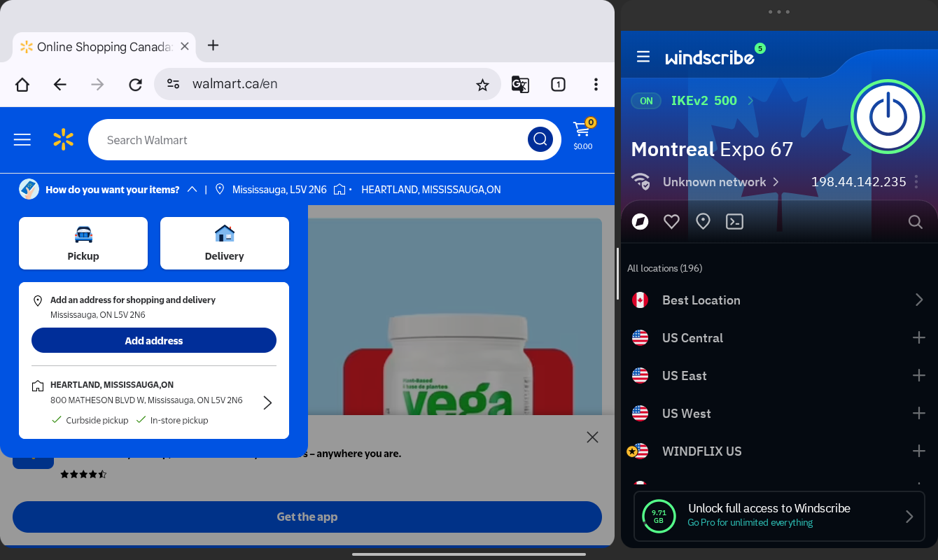Search Windscribe locations
The image size is (938, 560).
915,222
